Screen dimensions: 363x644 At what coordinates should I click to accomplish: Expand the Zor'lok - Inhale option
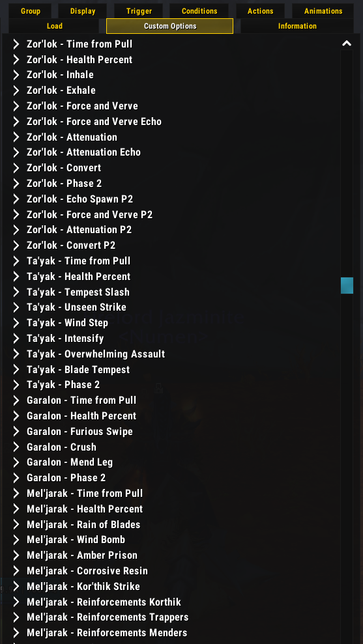[16, 75]
